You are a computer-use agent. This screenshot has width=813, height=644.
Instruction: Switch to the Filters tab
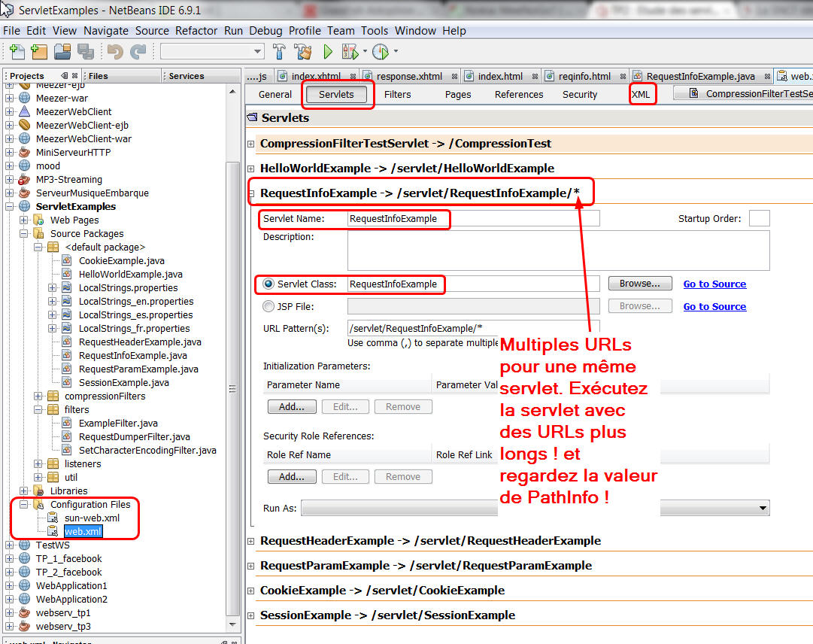coord(397,94)
